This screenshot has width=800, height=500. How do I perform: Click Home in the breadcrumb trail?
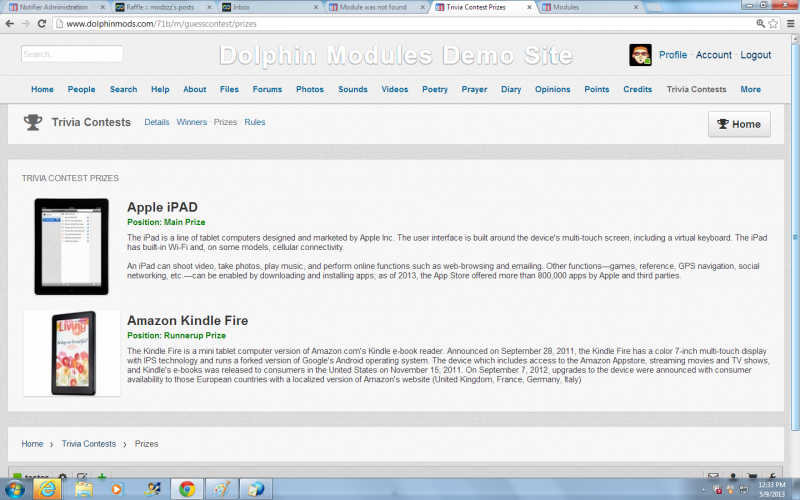point(32,444)
